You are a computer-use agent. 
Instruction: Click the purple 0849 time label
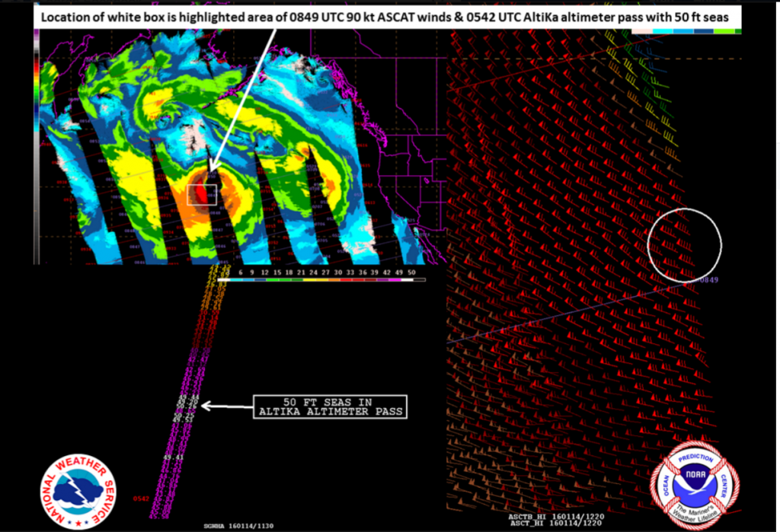coord(708,280)
